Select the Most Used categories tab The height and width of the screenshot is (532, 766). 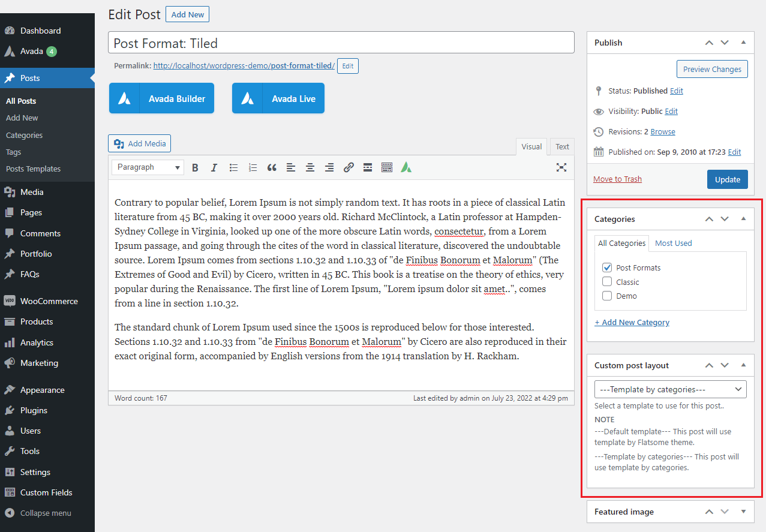tap(673, 243)
